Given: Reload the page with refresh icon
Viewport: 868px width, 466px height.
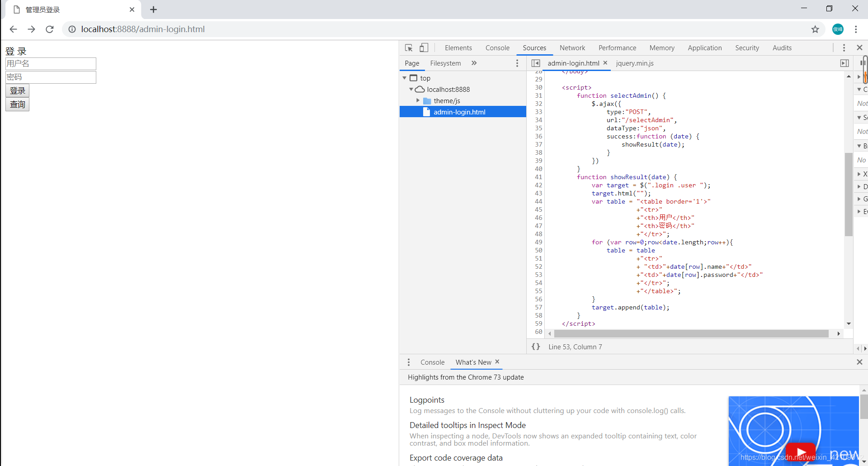Looking at the screenshot, I should tap(50, 29).
